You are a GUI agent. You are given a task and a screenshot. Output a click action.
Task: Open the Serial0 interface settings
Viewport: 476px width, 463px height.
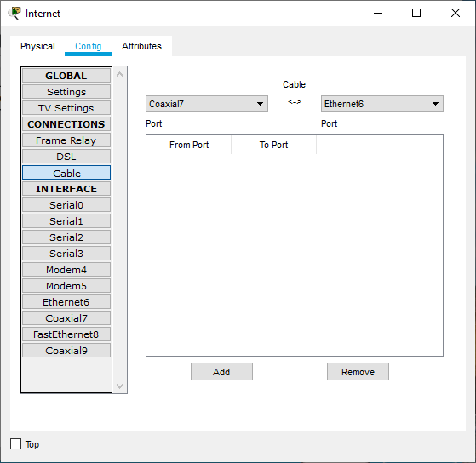coord(66,205)
